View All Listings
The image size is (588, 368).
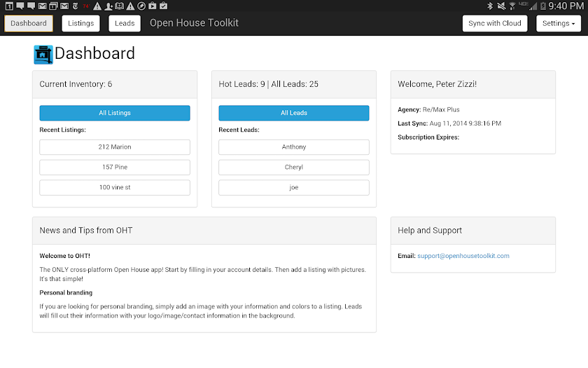[x=115, y=113]
